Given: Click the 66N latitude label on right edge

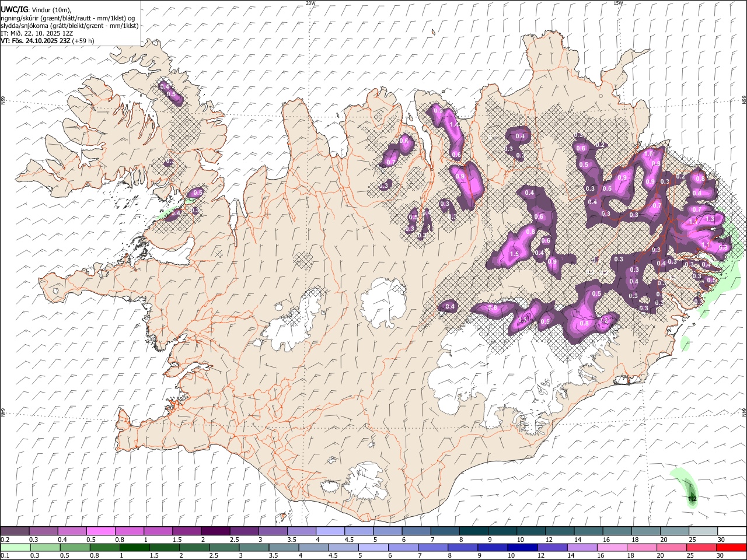Looking at the screenshot, I should click(x=744, y=100).
